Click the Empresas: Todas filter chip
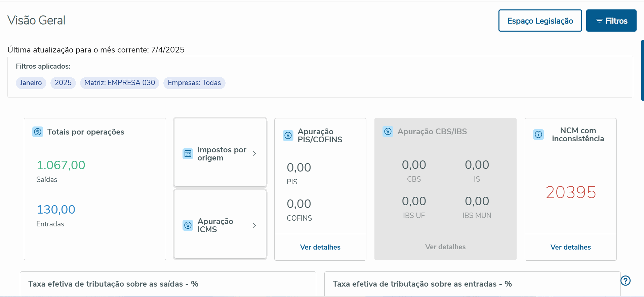This screenshot has width=644, height=297. 194,83
